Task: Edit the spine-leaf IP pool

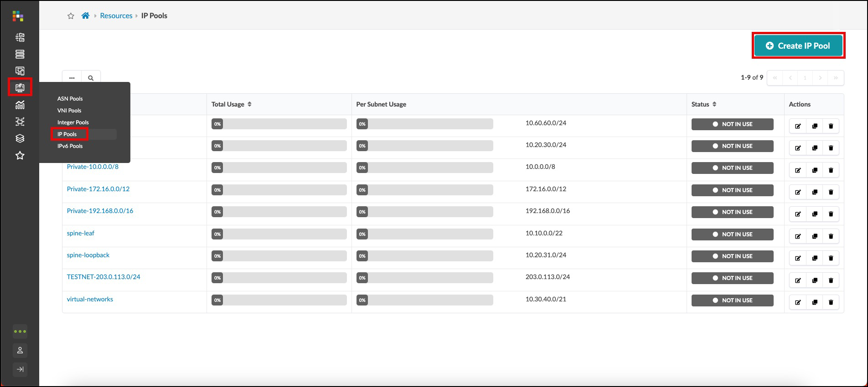Action: tap(798, 236)
